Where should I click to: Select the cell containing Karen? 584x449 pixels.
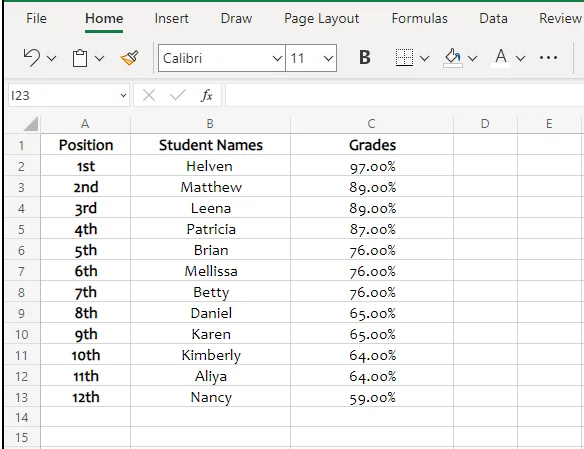point(210,334)
